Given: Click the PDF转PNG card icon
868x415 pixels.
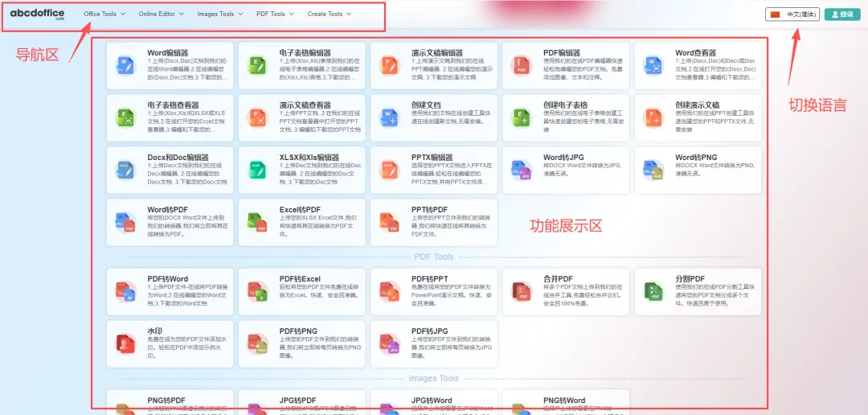Looking at the screenshot, I should [x=257, y=343].
